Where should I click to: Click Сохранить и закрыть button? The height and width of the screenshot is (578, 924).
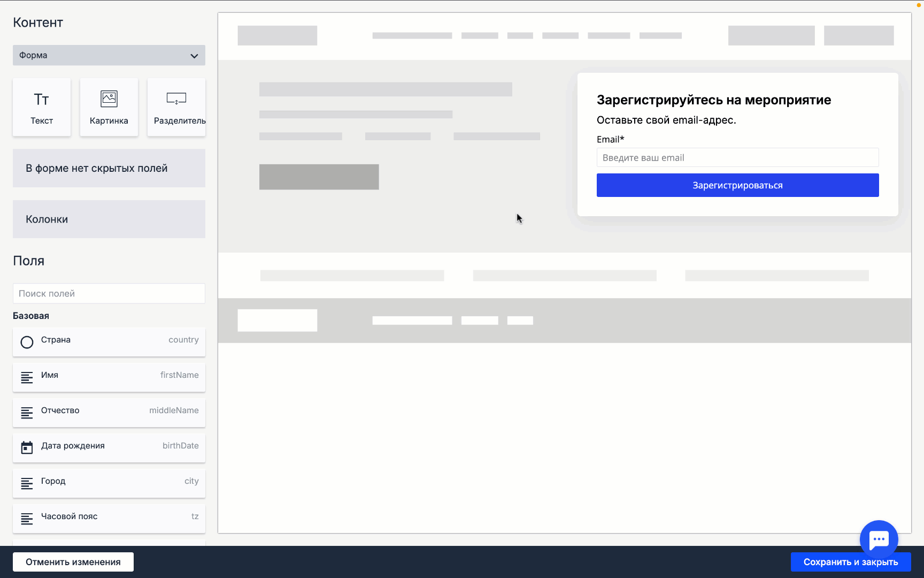point(851,562)
